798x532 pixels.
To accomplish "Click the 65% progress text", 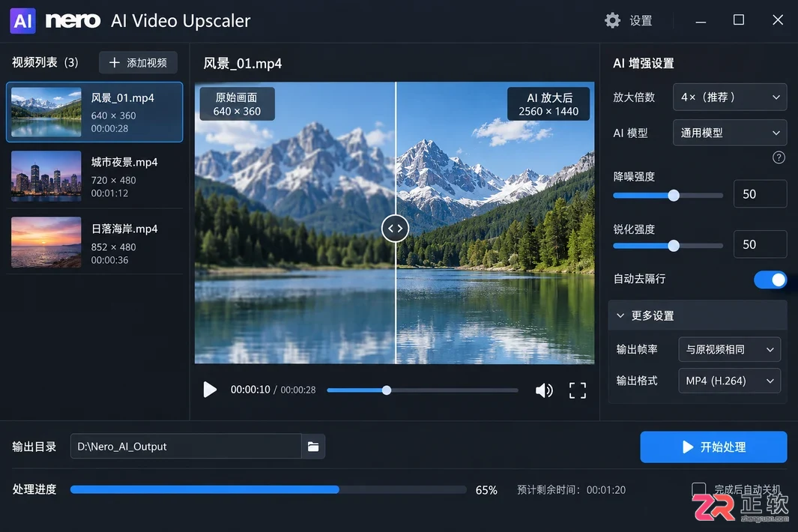I will point(486,490).
